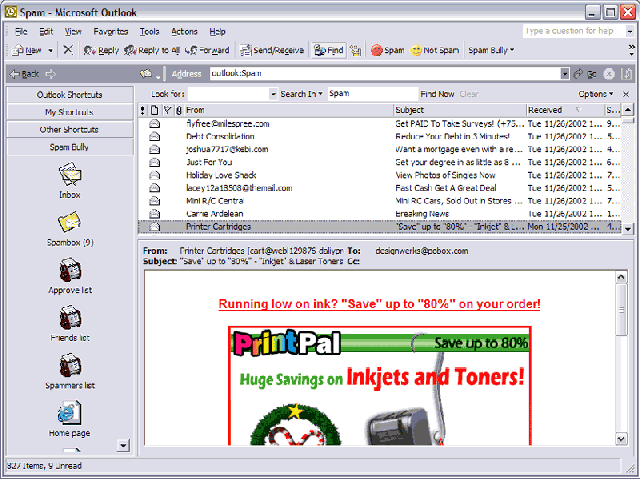640x479 pixels.
Task: Click the Address field showing outlook:Spam
Action: tap(385, 73)
